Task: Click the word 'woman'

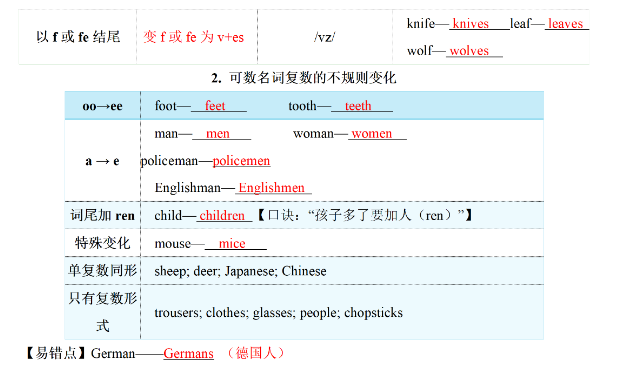Action: point(313,134)
